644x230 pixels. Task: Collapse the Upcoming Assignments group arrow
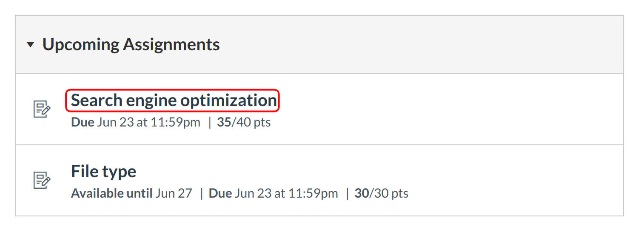pyautogui.click(x=30, y=45)
